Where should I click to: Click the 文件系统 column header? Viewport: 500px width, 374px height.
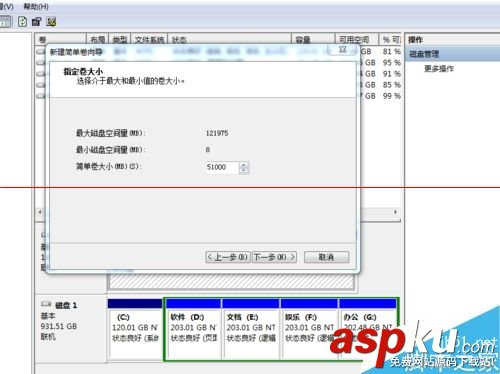[x=149, y=40]
